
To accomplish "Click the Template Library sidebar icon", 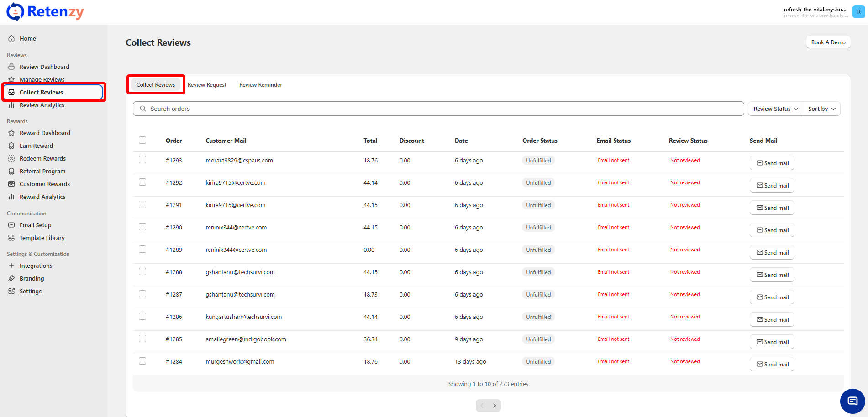I will pyautogui.click(x=11, y=238).
